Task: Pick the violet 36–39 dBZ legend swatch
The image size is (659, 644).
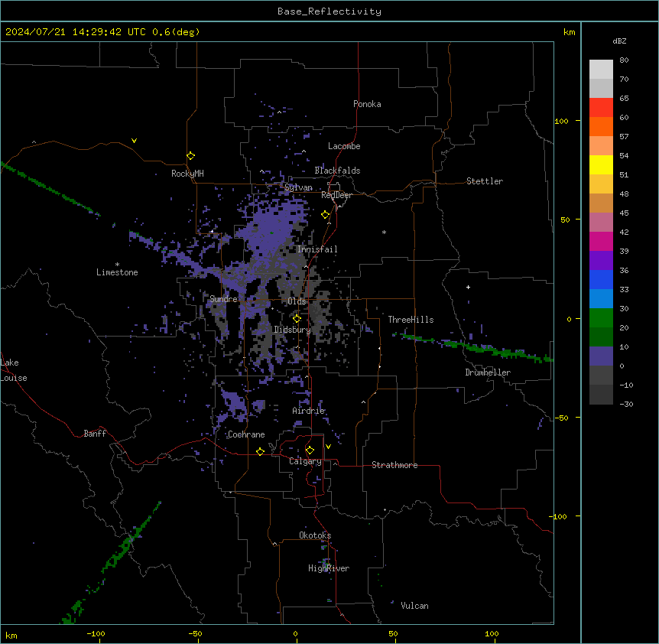Action: (x=601, y=260)
